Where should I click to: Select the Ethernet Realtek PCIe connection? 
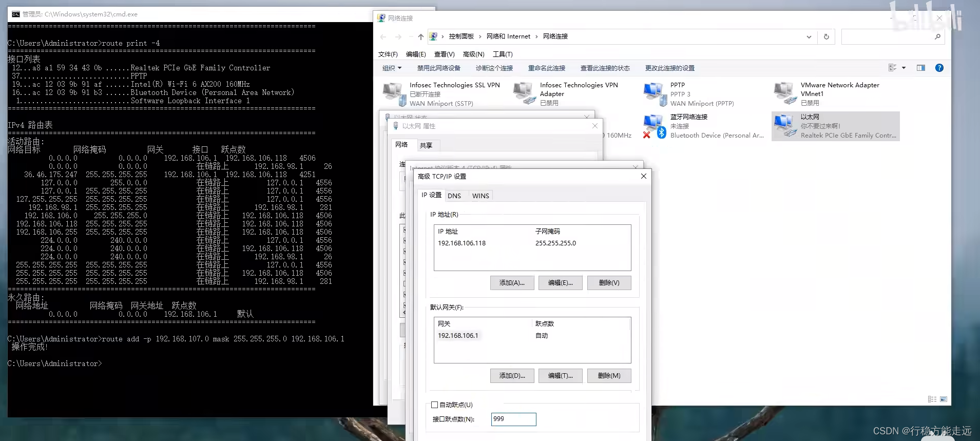[x=835, y=126]
